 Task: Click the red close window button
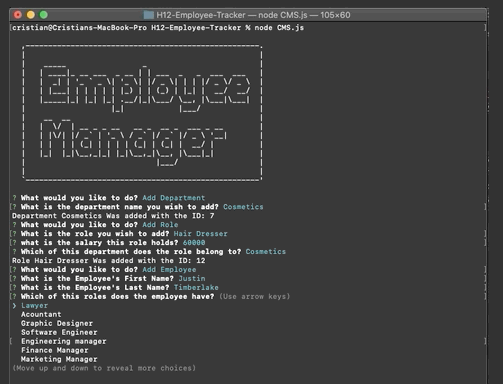[18, 15]
